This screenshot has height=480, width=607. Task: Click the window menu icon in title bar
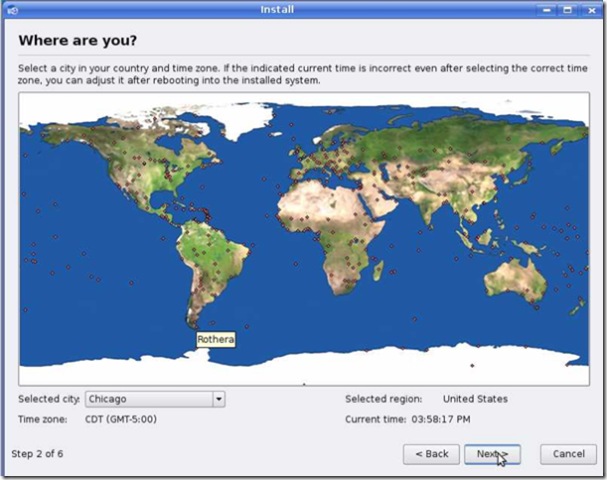(10, 9)
